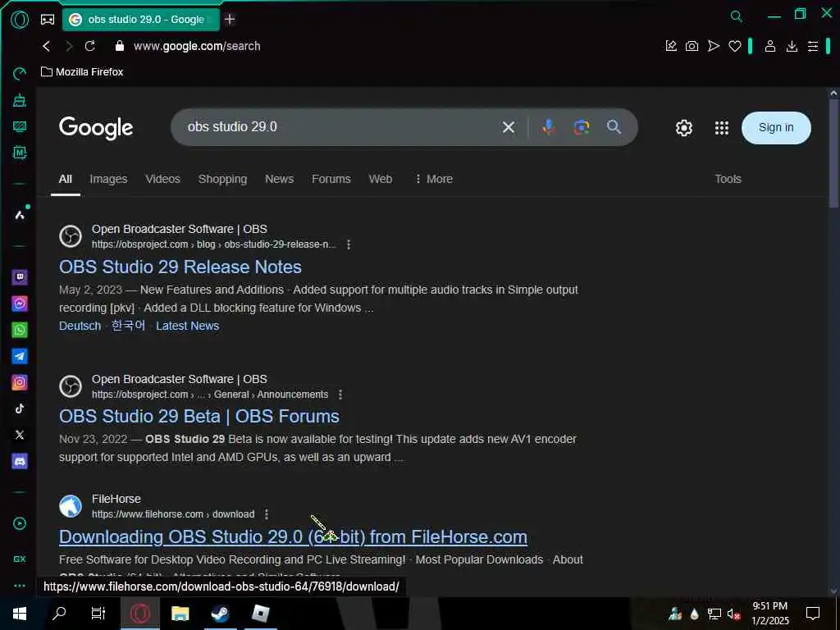
Task: Expand the More search filters
Action: [x=433, y=179]
